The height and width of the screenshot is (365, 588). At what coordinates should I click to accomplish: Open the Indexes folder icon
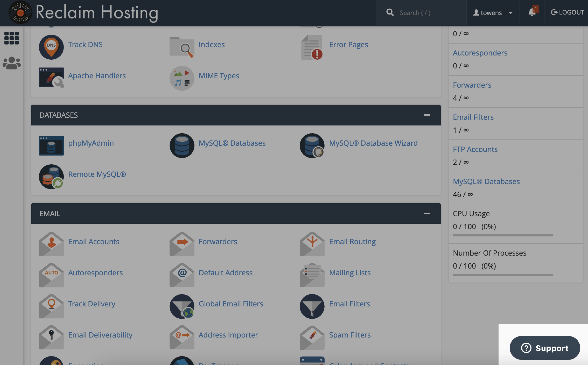coord(182,47)
